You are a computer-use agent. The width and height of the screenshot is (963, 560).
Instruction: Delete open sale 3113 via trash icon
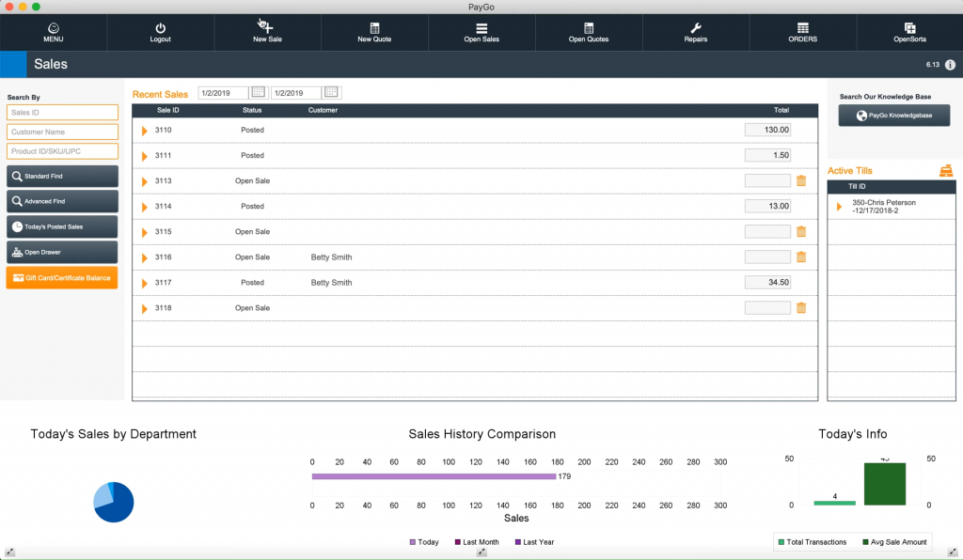pos(801,180)
